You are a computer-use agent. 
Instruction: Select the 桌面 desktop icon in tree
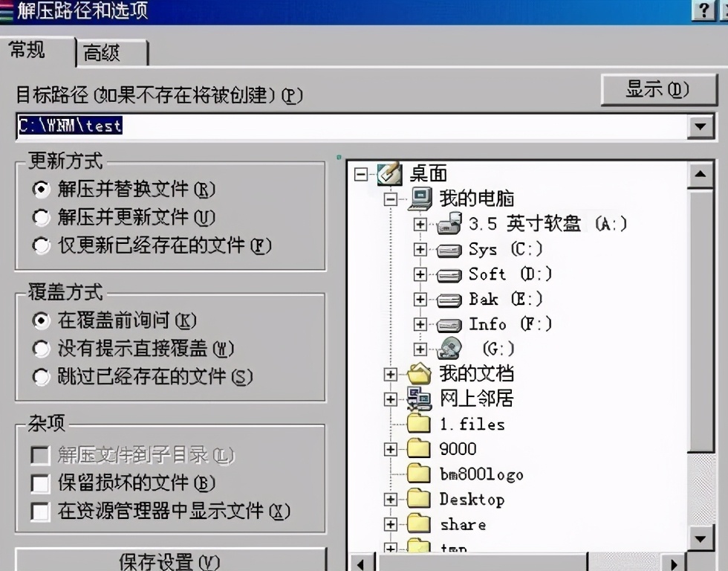(389, 173)
